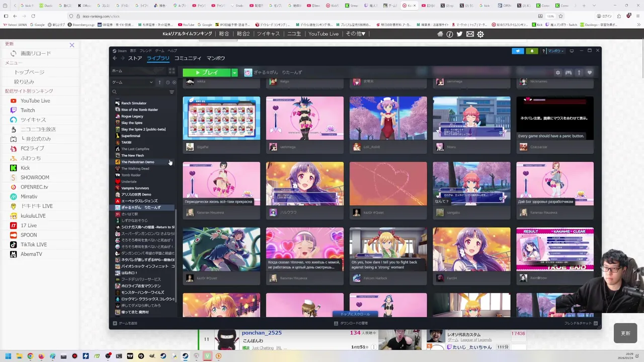Open Kick in the ranking sidebar
The width and height of the screenshot is (644, 362).
click(25, 168)
